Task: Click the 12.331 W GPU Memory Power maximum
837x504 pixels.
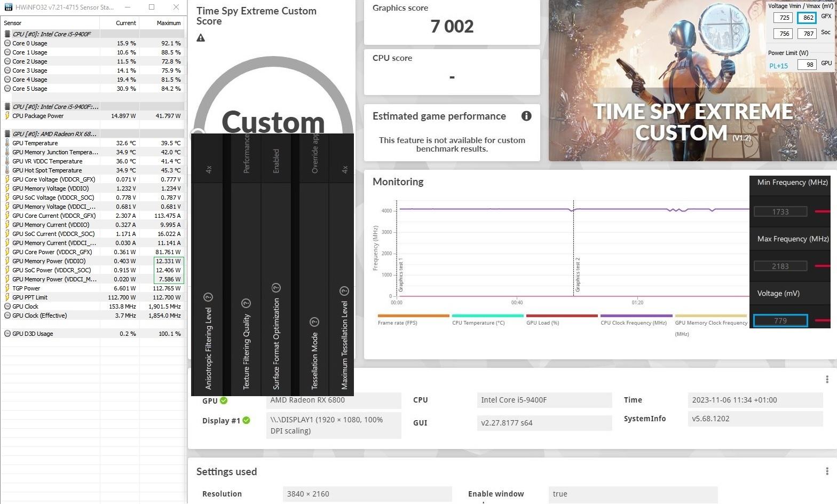Action: click(168, 261)
